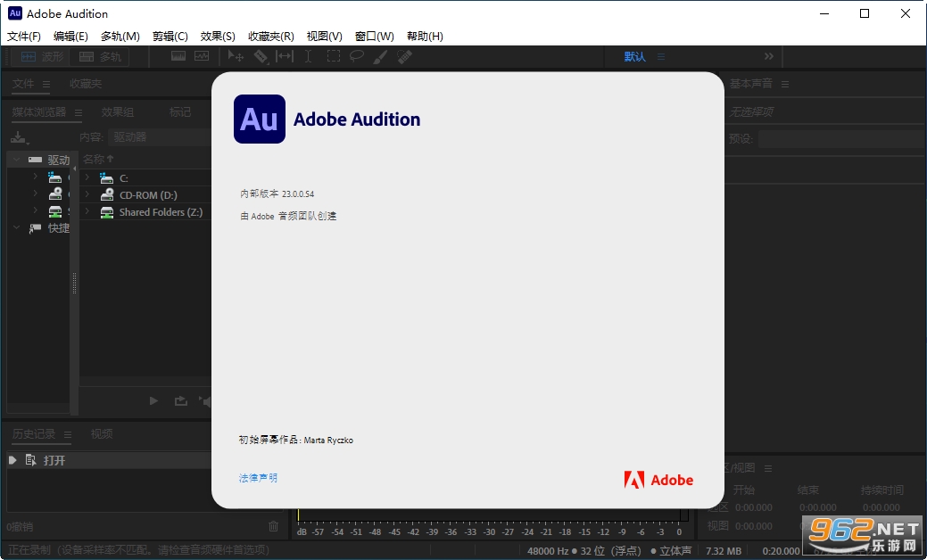Select the Time Selection tool

point(308,56)
